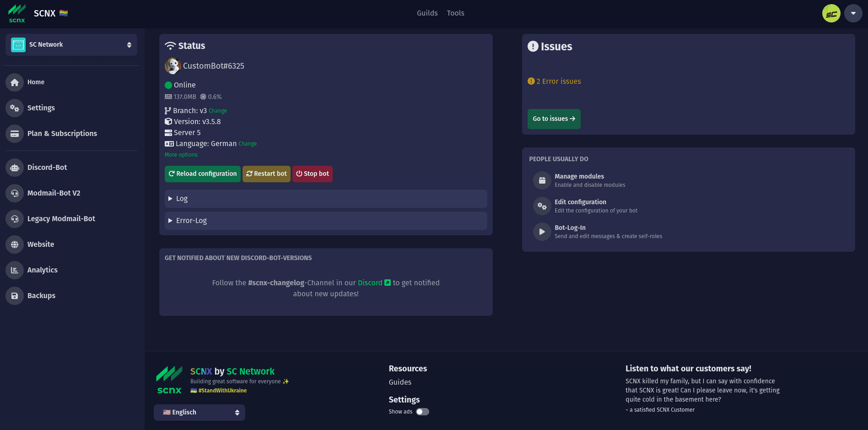868x430 pixels.
Task: Click the SCNX footer logo
Action: 169,380
